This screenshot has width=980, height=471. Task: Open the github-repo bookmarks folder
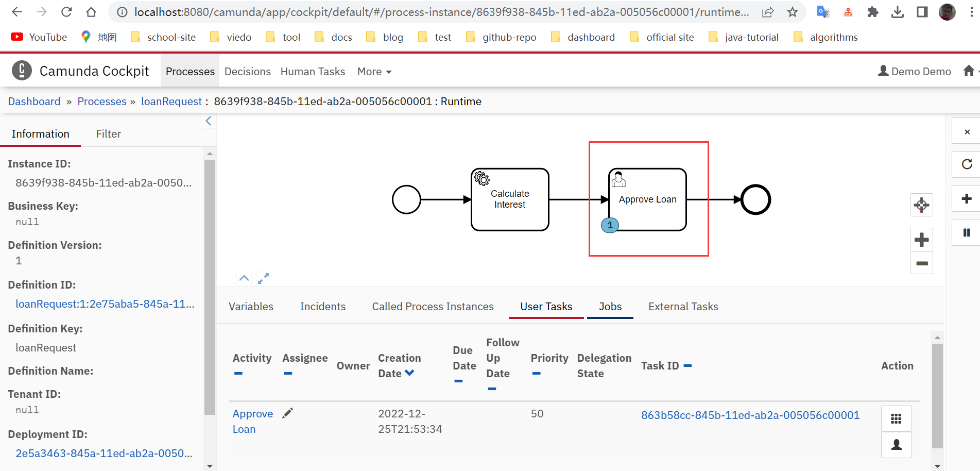pyautogui.click(x=501, y=37)
